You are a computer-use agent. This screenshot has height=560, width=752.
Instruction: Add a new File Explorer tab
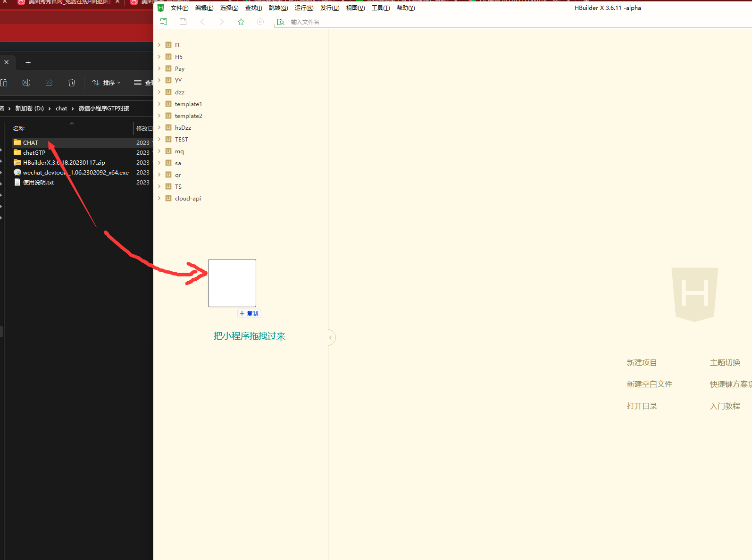(x=28, y=62)
